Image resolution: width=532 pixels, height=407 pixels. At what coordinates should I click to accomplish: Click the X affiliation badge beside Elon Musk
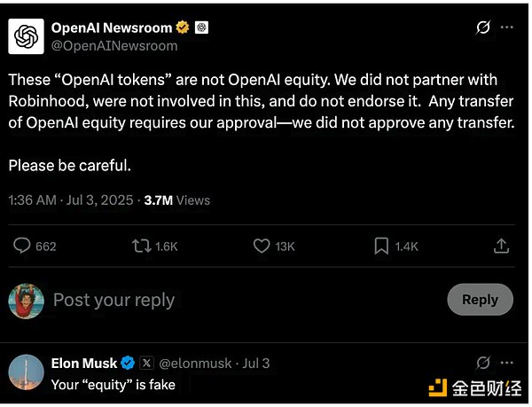147,364
